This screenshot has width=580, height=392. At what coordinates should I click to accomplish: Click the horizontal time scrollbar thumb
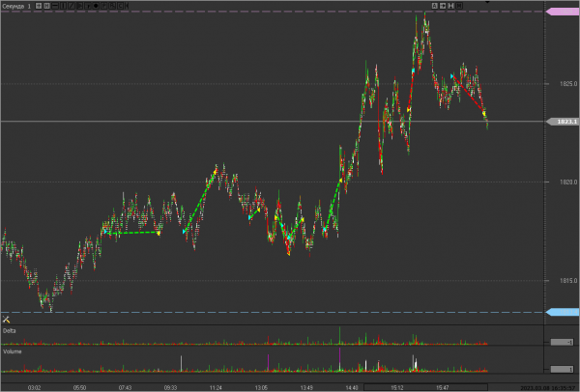[x=425, y=387]
